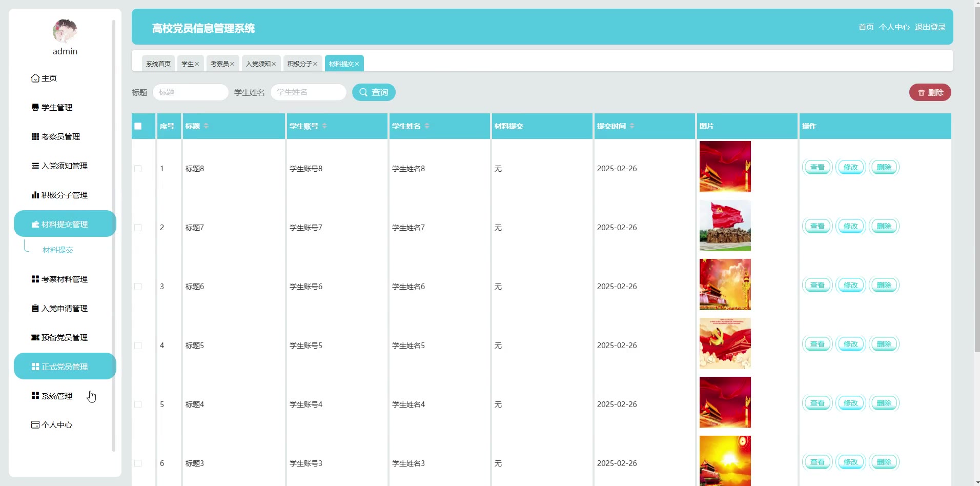This screenshot has width=980, height=486.
Task: Expand the 考察员管理 sidebar menu
Action: [65, 137]
